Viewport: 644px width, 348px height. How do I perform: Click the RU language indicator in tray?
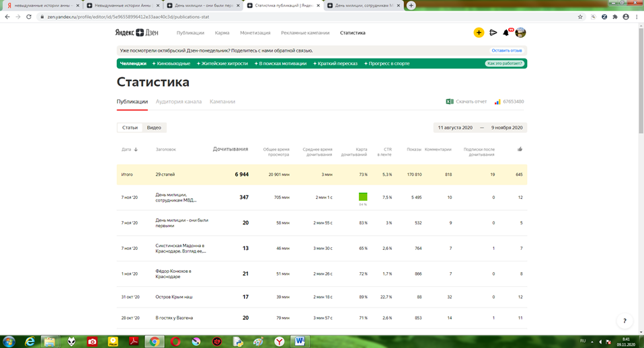click(x=583, y=341)
